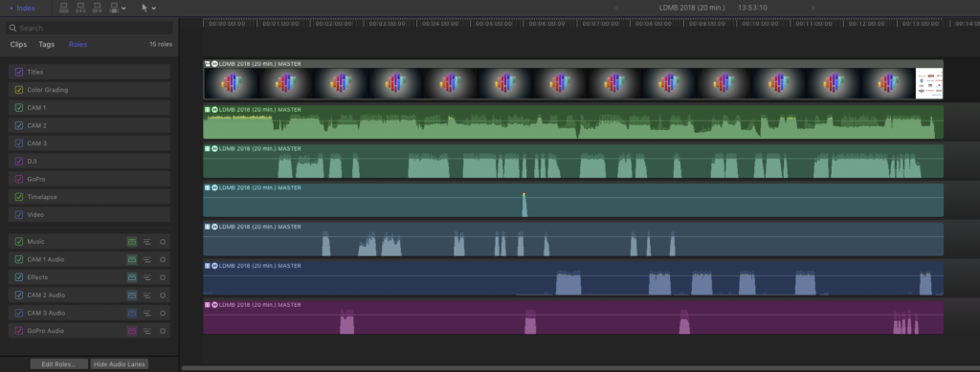Focus the Music role with circle icon
This screenshot has height=372, width=980.
163,242
